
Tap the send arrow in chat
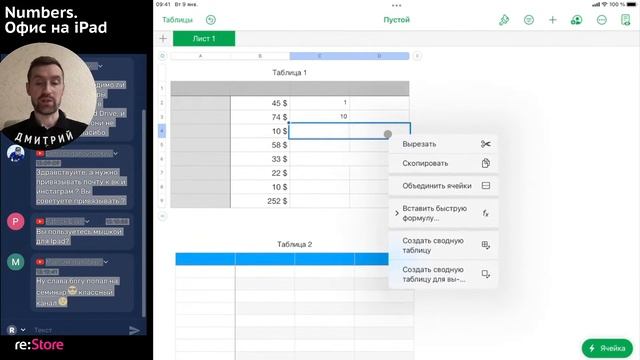pyautogui.click(x=134, y=330)
